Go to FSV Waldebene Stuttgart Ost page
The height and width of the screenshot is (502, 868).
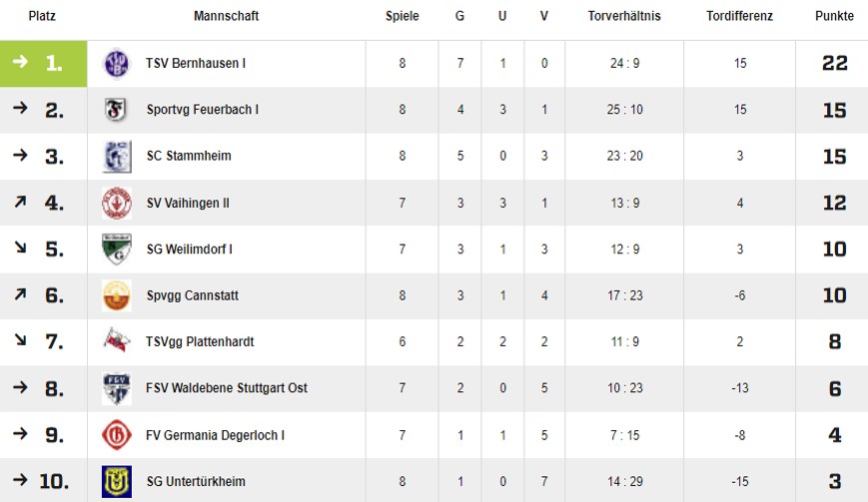227,388
